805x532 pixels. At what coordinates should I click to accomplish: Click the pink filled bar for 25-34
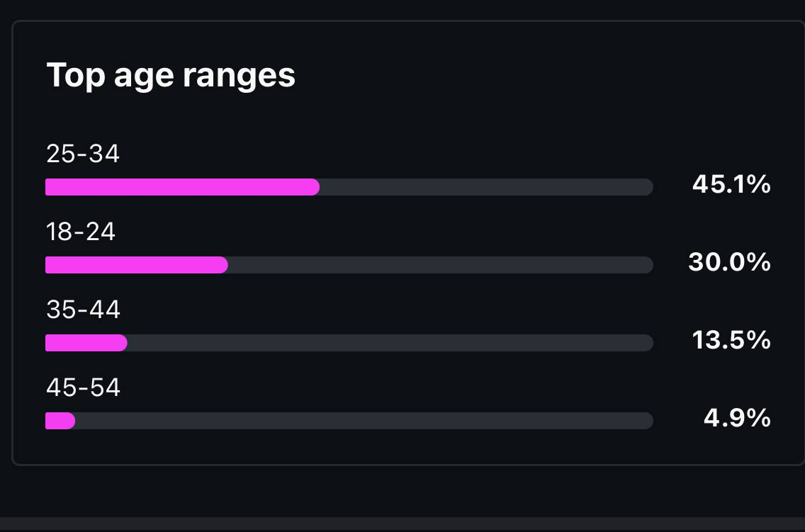point(182,187)
